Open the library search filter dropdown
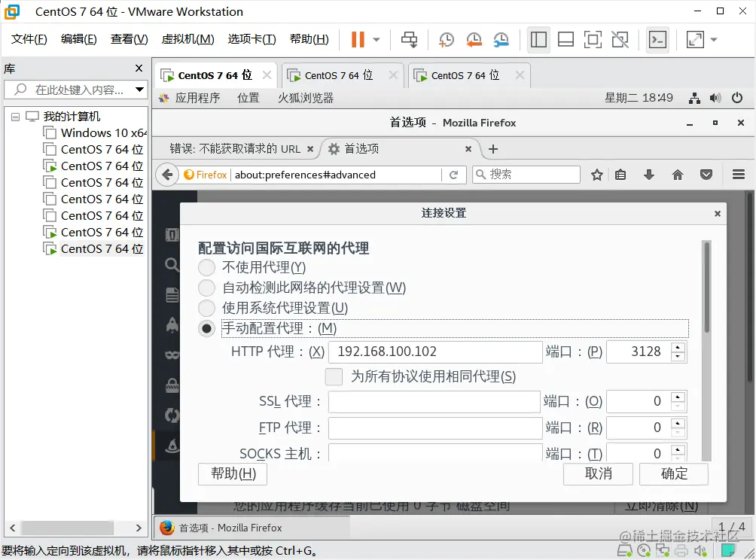This screenshot has height=560, width=756. 139,90
